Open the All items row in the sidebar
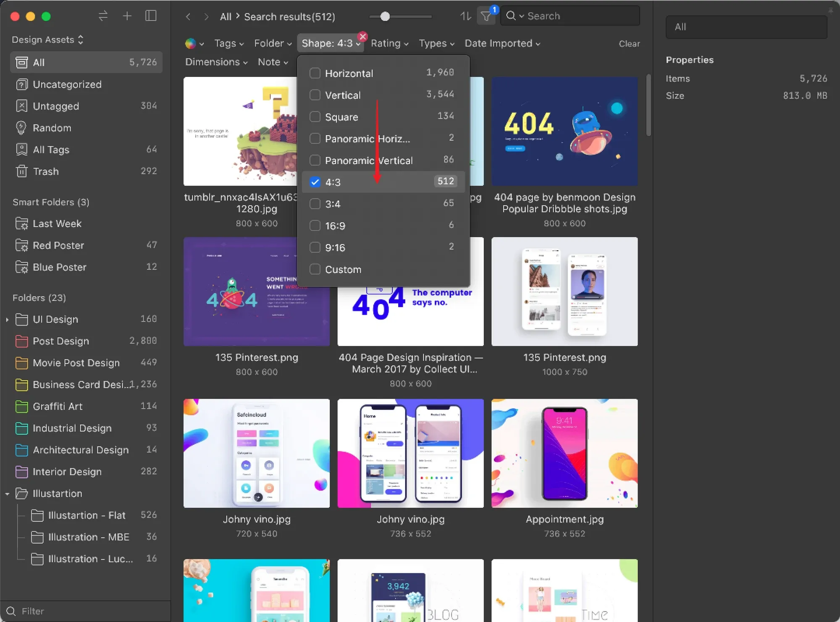This screenshot has width=840, height=622. pos(86,63)
